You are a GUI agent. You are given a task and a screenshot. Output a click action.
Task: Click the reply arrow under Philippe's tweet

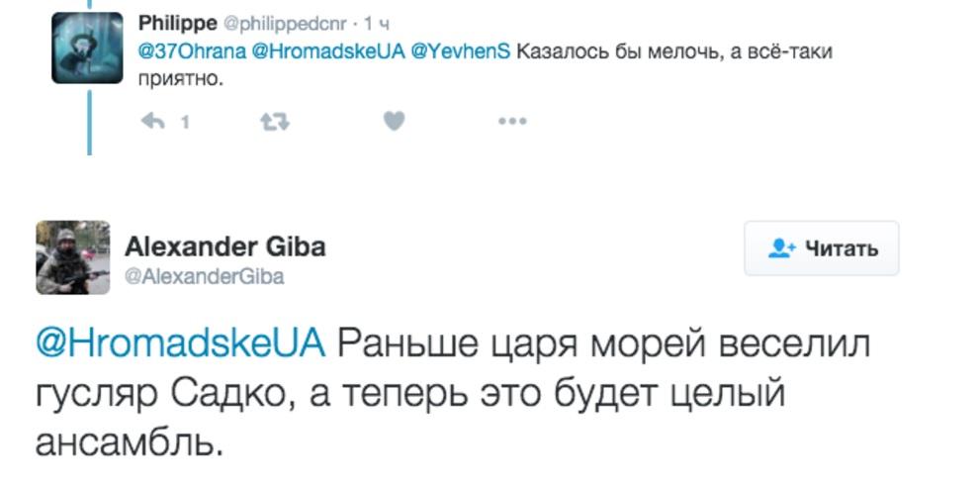(153, 121)
